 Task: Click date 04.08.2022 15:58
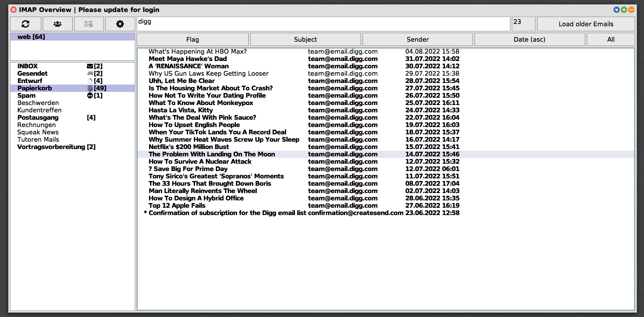pos(432,52)
